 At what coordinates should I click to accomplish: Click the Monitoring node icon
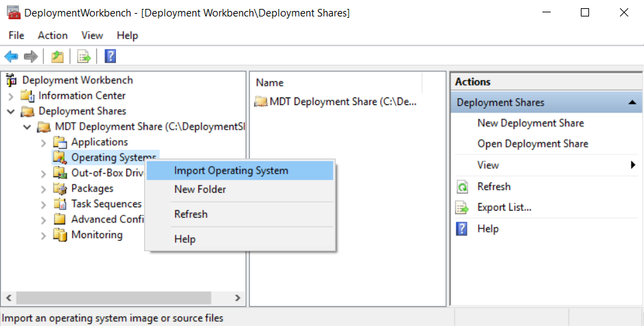tap(60, 235)
